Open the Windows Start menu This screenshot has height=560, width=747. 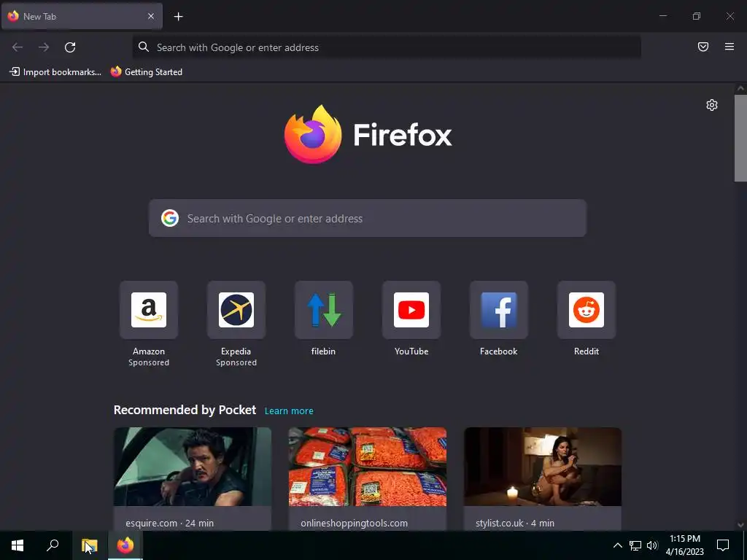(18, 545)
